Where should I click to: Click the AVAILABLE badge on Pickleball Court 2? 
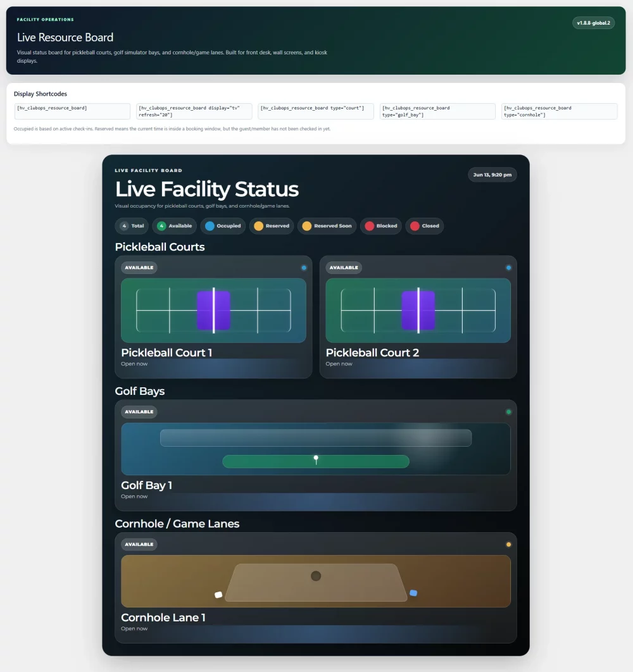click(344, 268)
